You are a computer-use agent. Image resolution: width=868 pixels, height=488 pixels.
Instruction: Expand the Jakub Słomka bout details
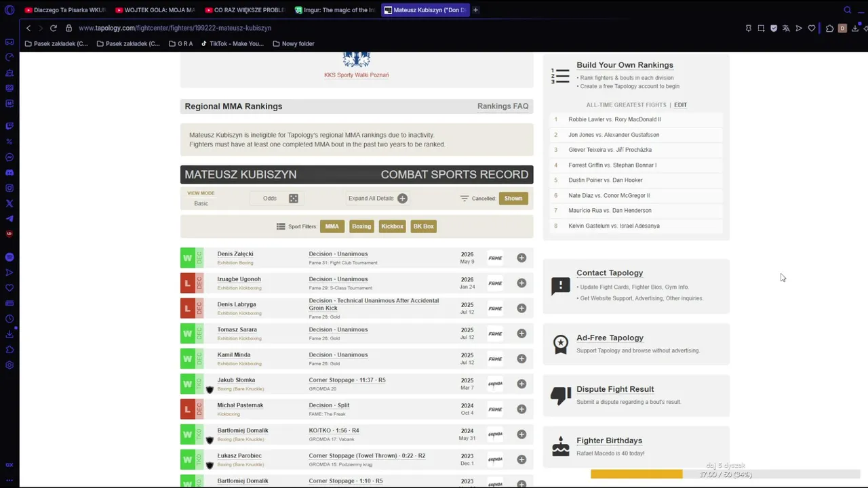[521, 384]
